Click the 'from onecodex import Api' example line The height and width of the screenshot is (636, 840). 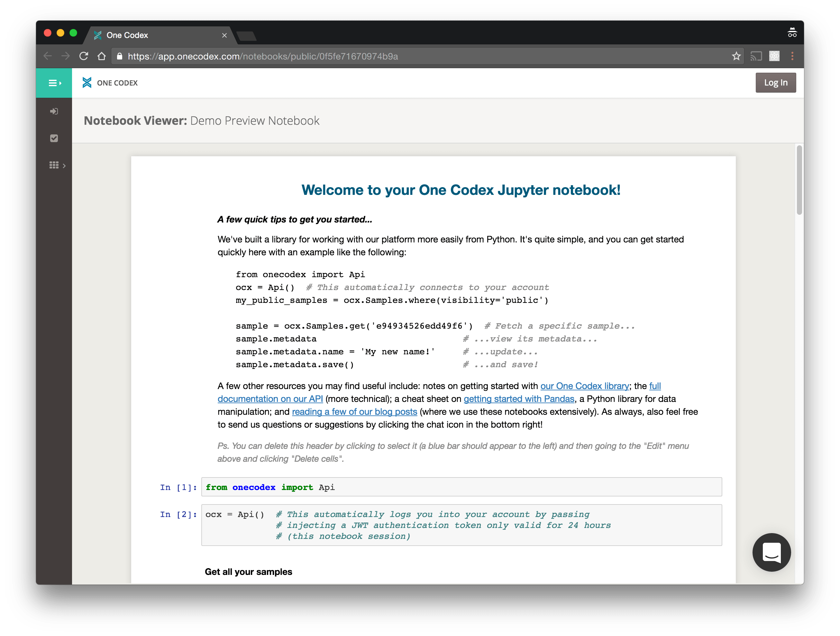300,274
